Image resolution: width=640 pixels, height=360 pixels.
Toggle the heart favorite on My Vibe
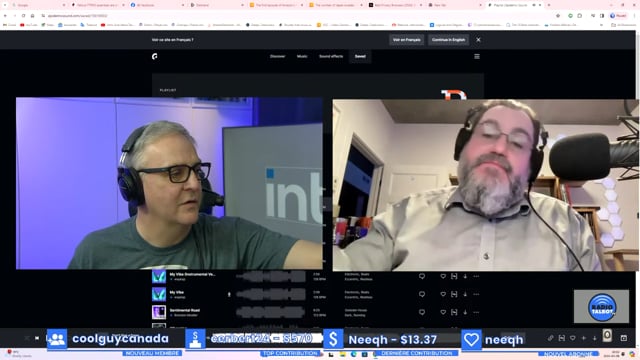click(443, 294)
